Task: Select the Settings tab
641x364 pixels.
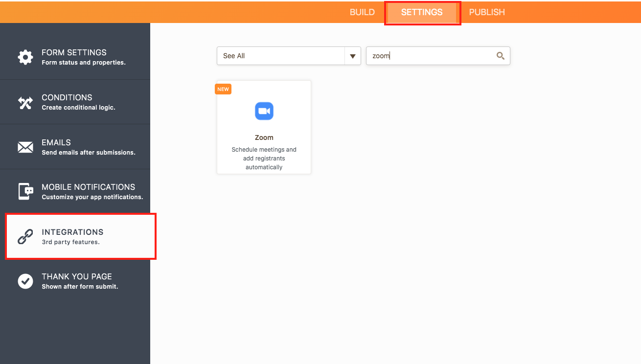Action: pos(422,12)
